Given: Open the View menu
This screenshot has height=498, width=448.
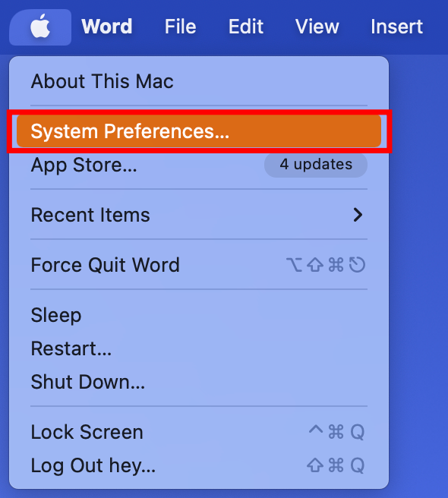Looking at the screenshot, I should click(317, 27).
